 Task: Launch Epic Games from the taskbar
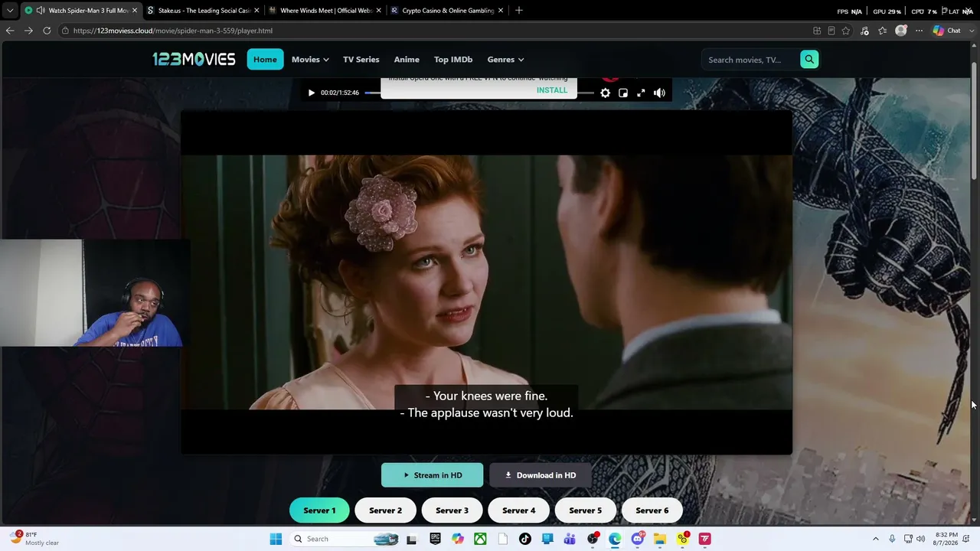[435, 539]
